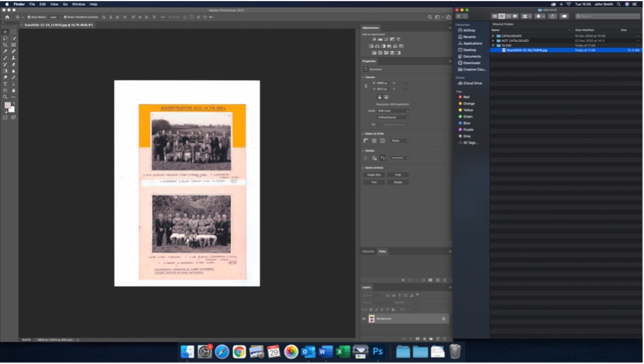
Task: Toggle lock guides icon in Guides section
Action: tap(374, 158)
